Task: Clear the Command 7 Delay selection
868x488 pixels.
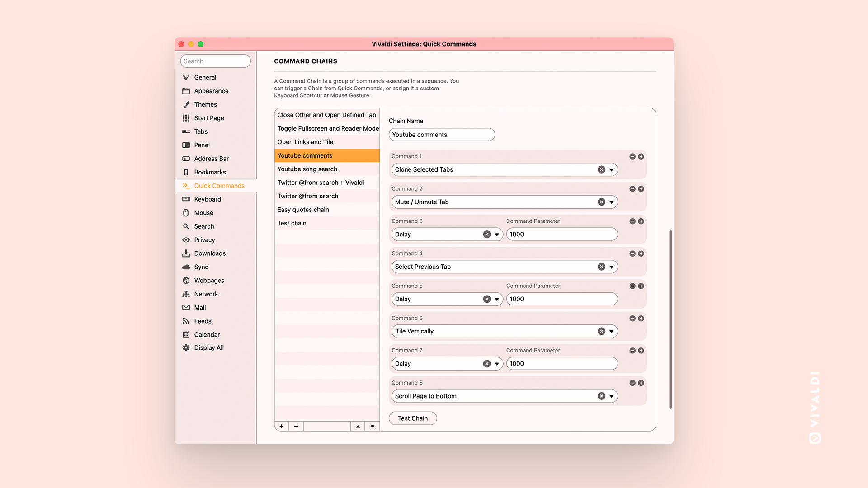Action: pos(487,364)
